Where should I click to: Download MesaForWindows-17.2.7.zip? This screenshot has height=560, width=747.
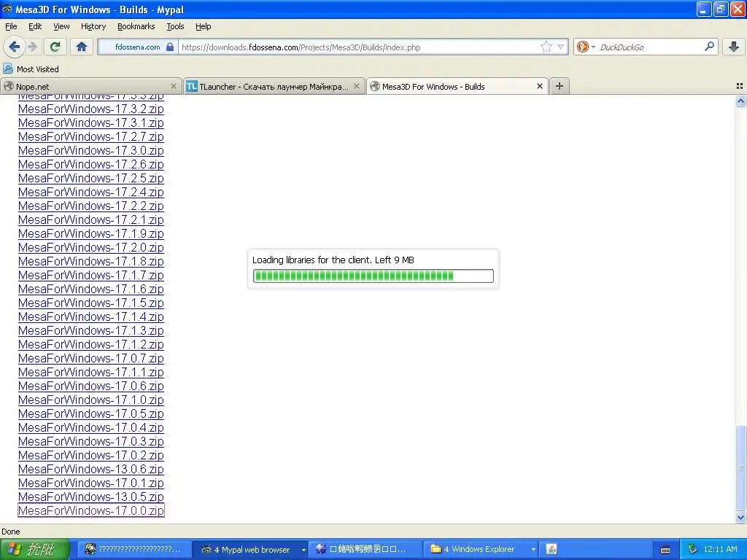click(91, 136)
